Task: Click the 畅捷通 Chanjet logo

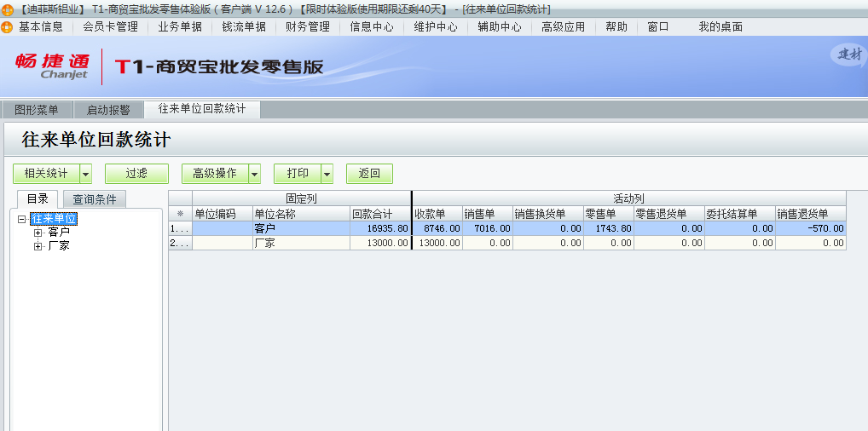Action: click(x=52, y=66)
